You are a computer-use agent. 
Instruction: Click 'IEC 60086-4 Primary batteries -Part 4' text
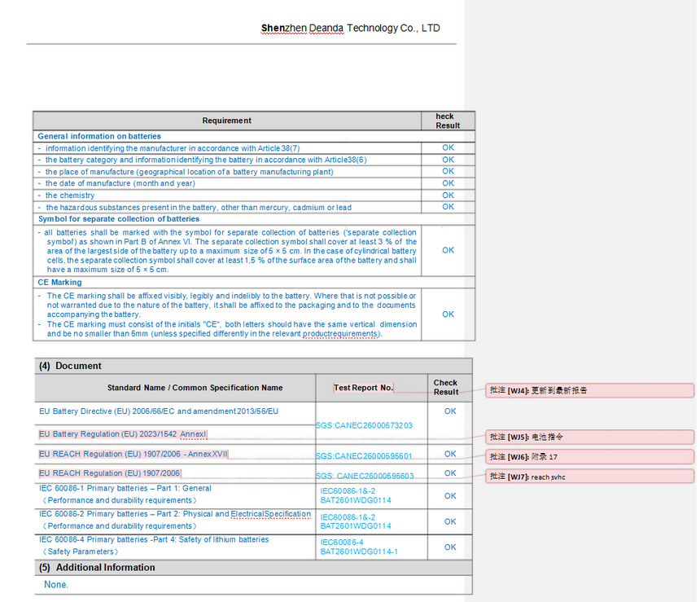tap(154, 539)
